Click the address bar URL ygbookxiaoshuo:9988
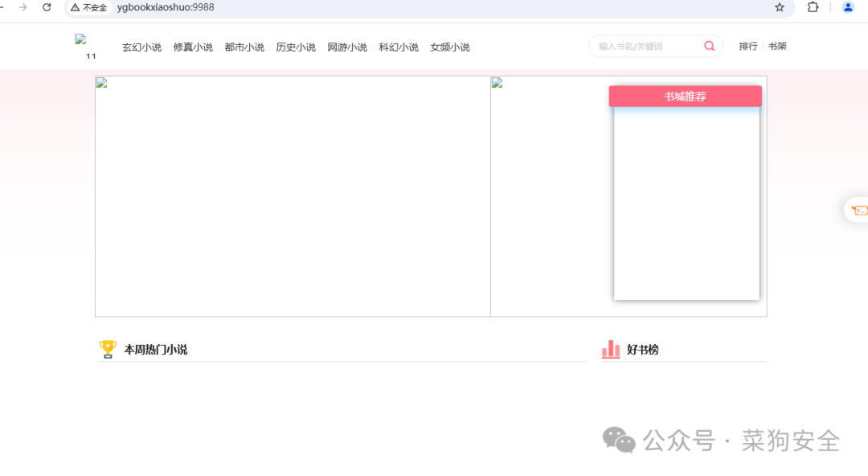The width and height of the screenshot is (868, 476). [x=166, y=7]
